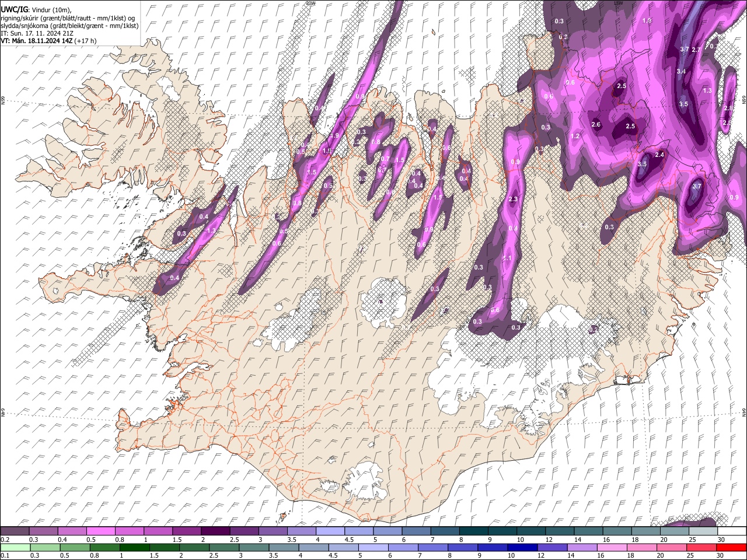The image size is (747, 560).
Task: Click the 2.4 precipitation value on the map
Action: tap(659, 155)
